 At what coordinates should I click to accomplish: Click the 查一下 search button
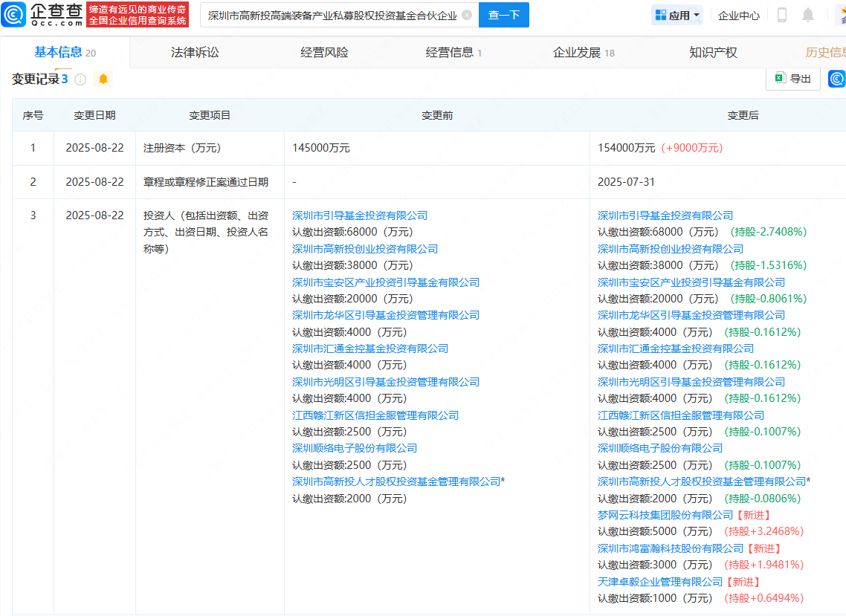[503, 15]
